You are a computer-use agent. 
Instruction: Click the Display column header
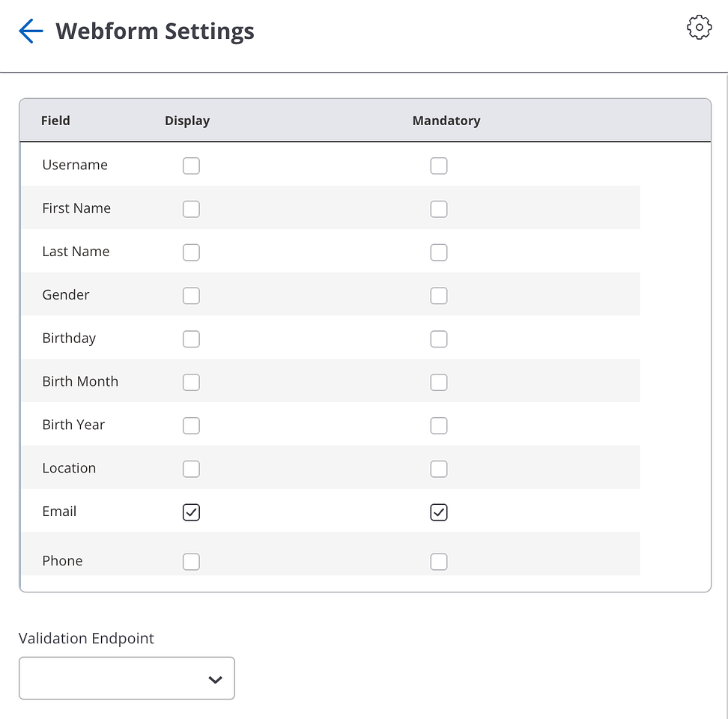tap(187, 121)
